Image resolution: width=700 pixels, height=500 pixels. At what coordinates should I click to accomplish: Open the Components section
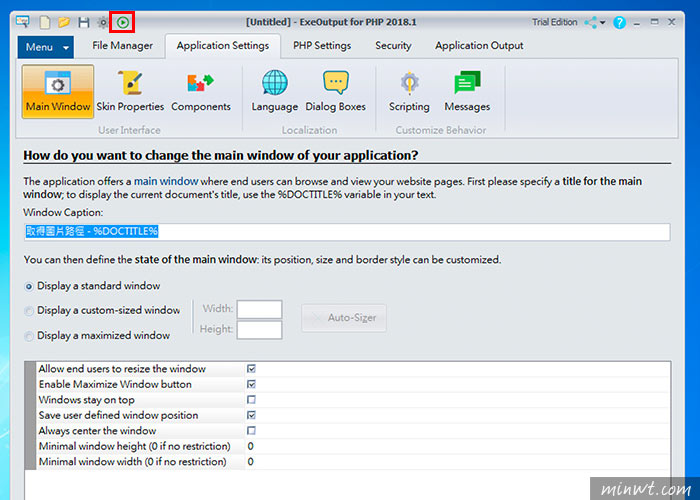201,91
